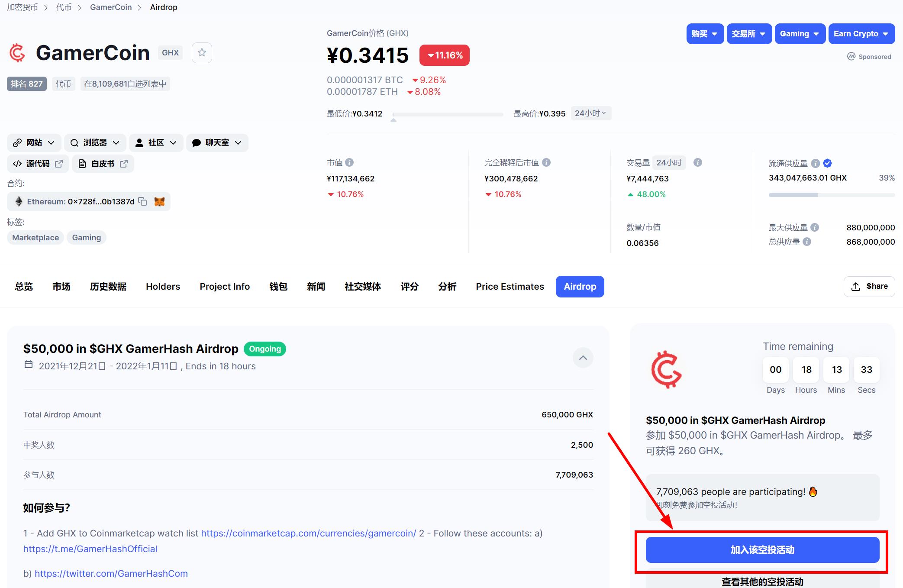Expand the 聊天室 chat dropdown

pyautogui.click(x=217, y=143)
